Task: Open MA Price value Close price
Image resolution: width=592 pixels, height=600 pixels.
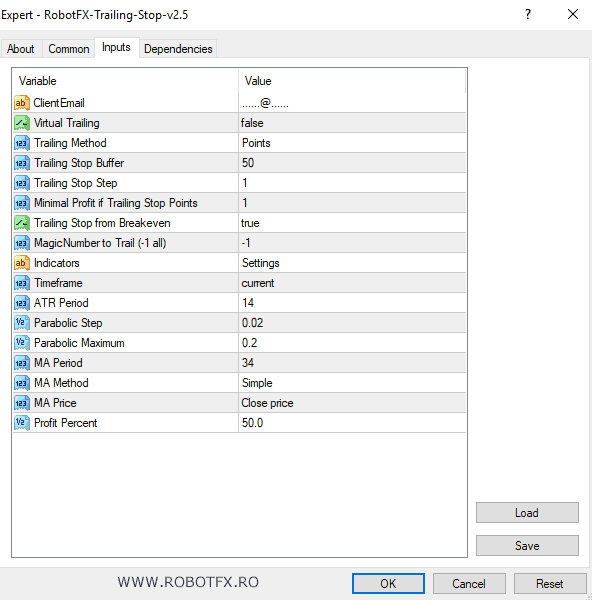Action: (352, 403)
